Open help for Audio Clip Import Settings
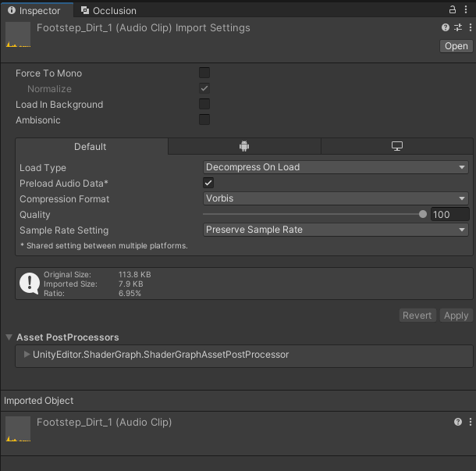The width and height of the screenshot is (476, 471). click(446, 27)
